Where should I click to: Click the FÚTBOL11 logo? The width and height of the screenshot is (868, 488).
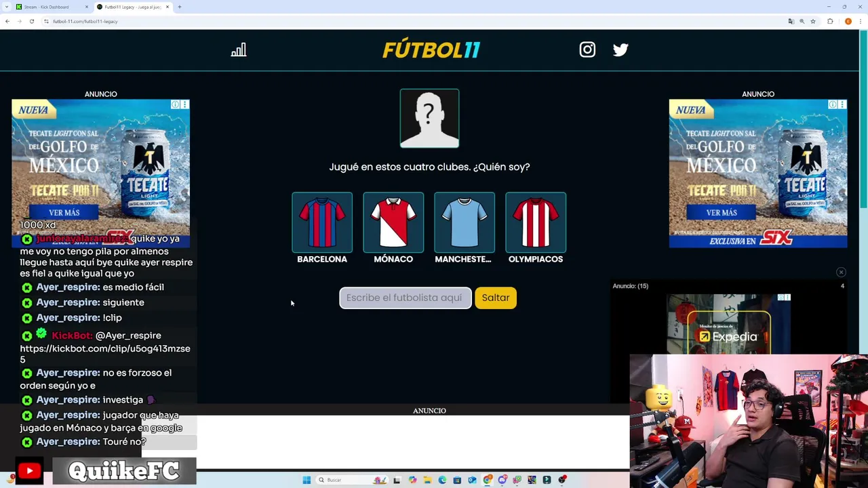point(431,50)
